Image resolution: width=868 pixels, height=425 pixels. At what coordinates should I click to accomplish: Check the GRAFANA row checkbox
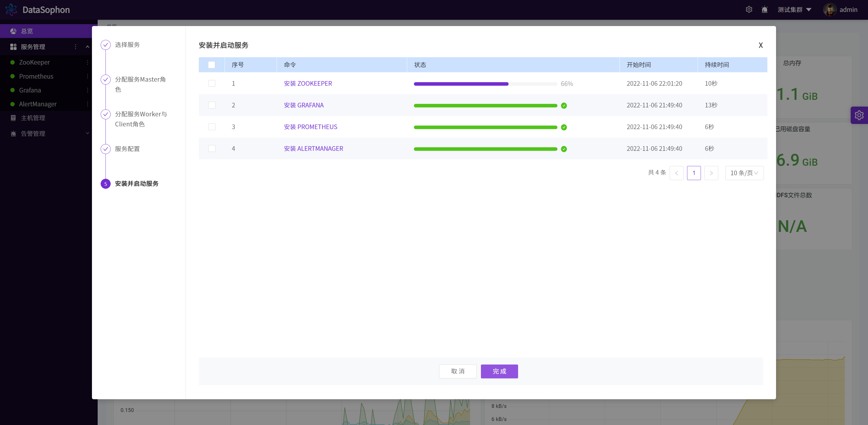coord(212,105)
